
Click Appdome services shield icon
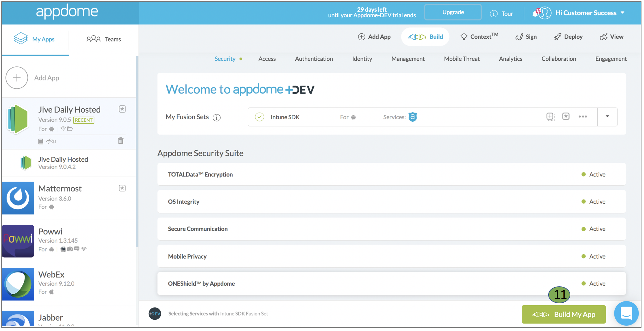412,117
